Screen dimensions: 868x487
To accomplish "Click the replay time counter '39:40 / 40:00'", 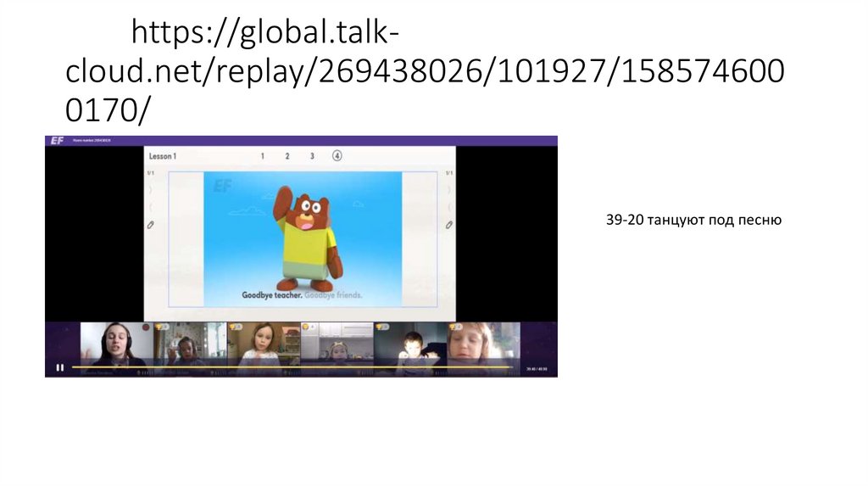I will 537,368.
